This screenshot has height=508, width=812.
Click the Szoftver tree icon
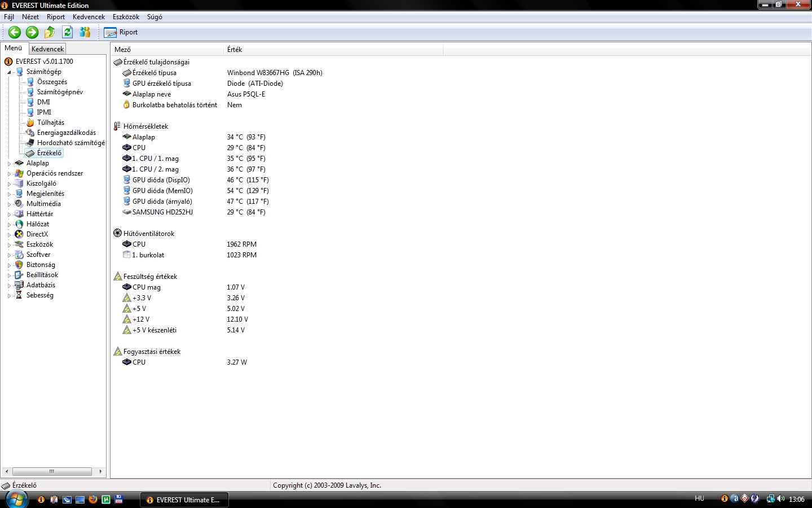point(19,255)
